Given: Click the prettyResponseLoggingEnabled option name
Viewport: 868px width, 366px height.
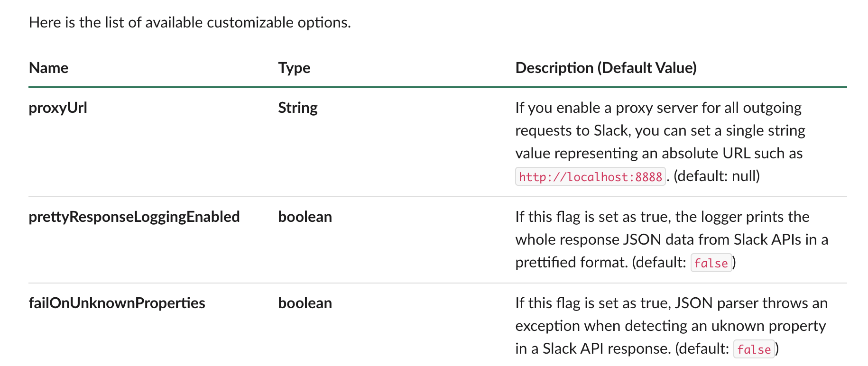Looking at the screenshot, I should 134,217.
